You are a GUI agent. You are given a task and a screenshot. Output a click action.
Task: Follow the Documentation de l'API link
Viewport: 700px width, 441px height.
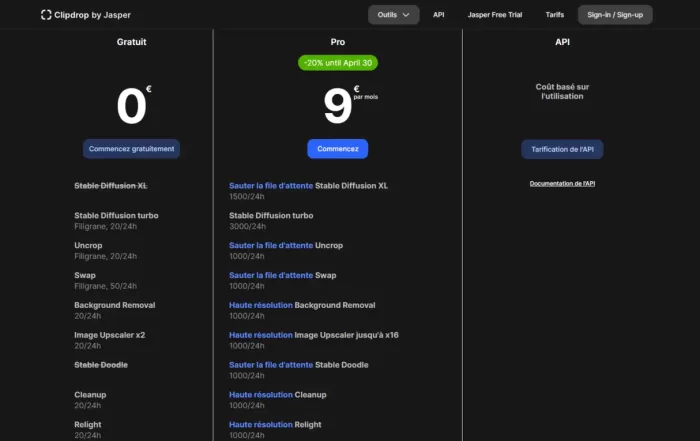[x=562, y=183]
